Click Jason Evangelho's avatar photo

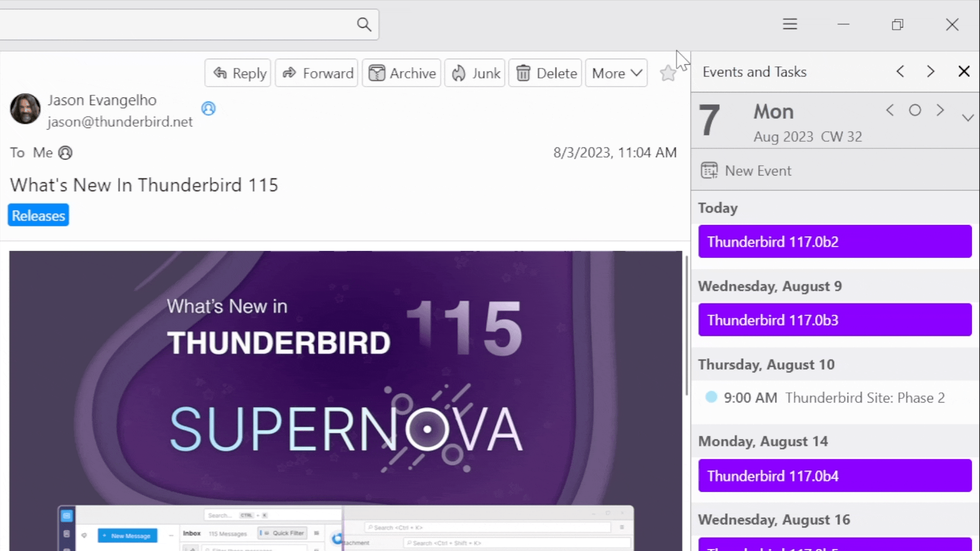(x=25, y=109)
